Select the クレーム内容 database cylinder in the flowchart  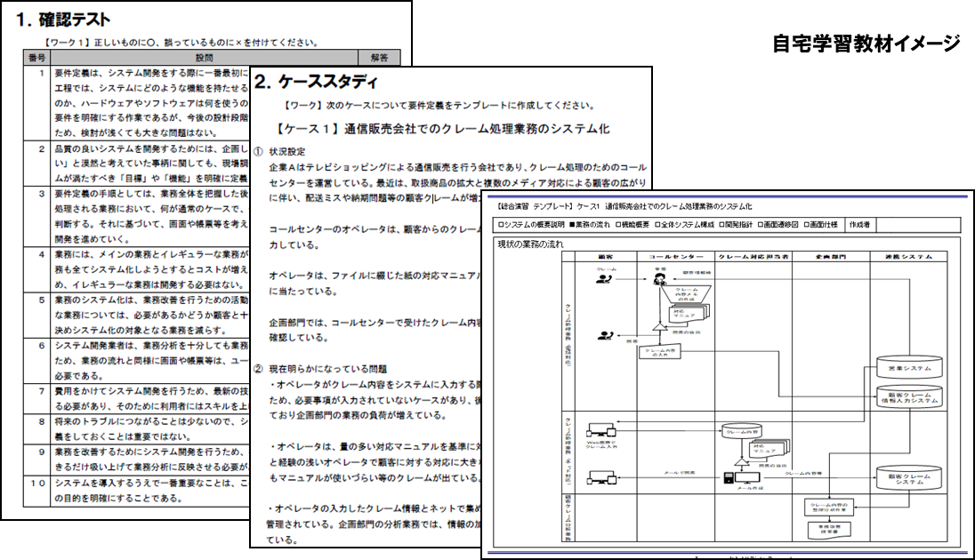click(x=742, y=431)
